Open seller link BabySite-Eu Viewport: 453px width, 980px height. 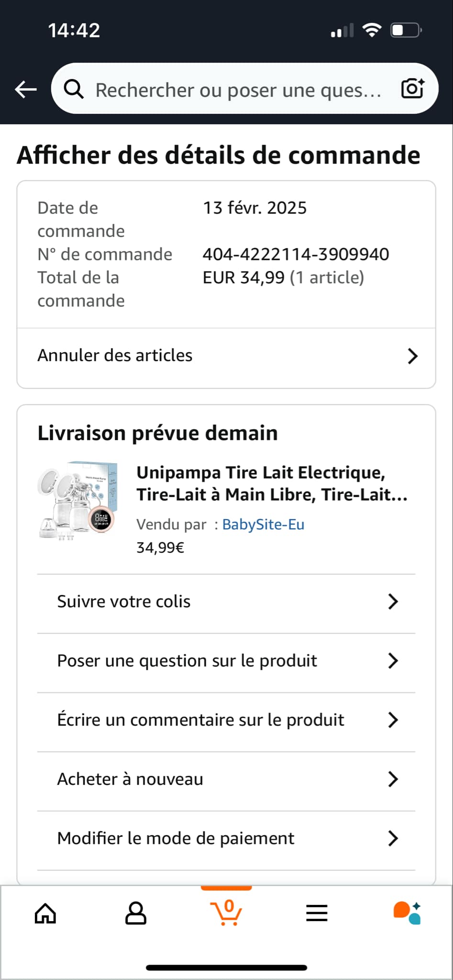263,524
